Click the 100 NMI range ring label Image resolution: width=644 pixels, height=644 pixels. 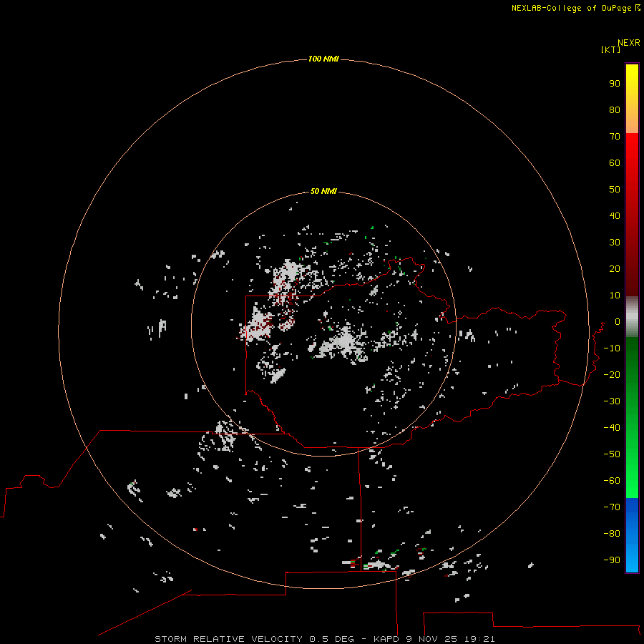pos(323,59)
